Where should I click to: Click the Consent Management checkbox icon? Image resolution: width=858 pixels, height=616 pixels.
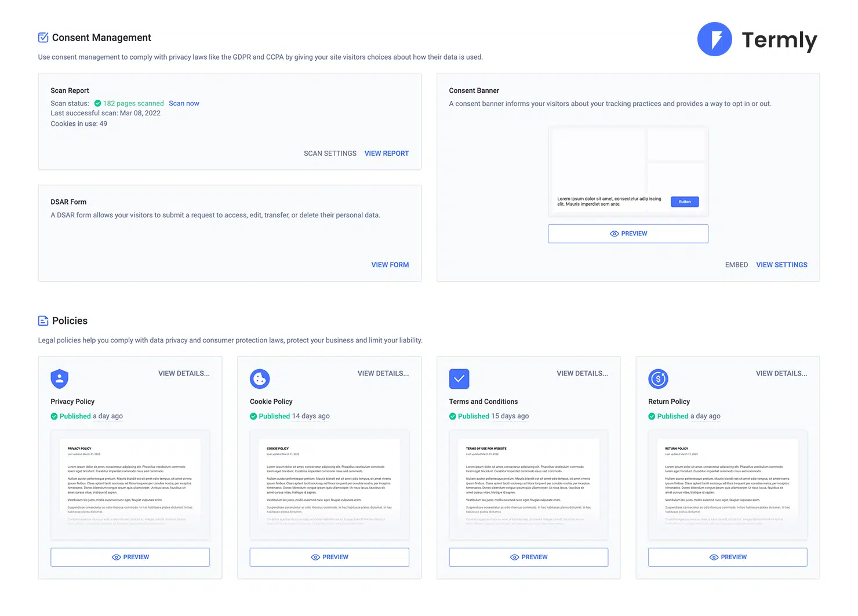[43, 38]
